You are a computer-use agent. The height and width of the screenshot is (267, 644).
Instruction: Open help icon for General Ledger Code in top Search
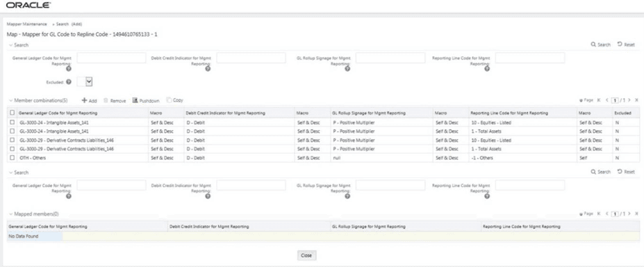tap(69, 69)
